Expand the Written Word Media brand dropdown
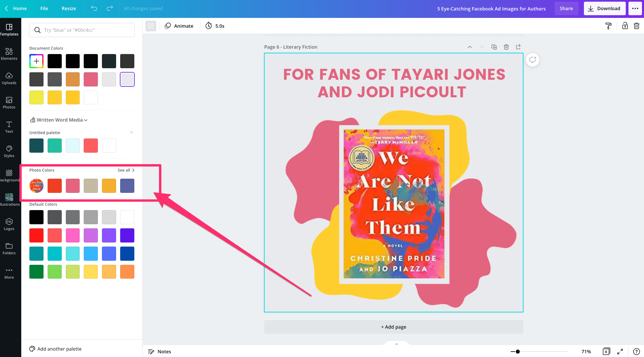644x357 pixels. tap(59, 120)
